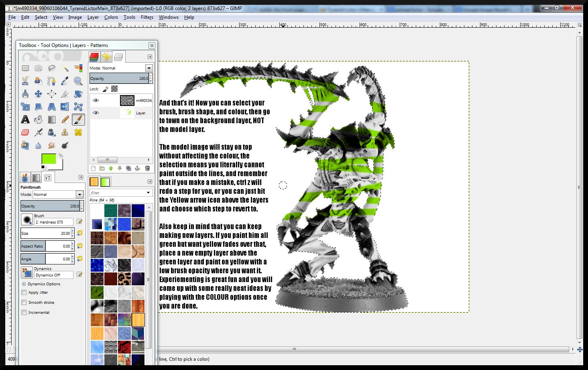Image resolution: width=588 pixels, height=370 pixels.
Task: Open the Select menu
Action: (41, 17)
